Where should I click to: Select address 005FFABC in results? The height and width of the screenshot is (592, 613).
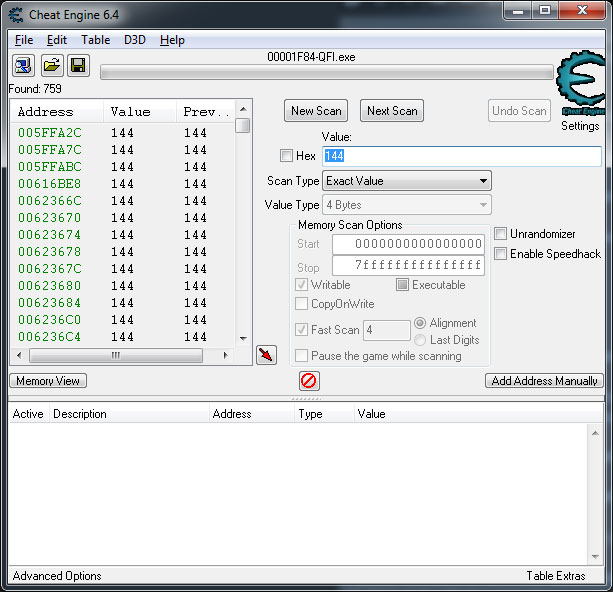50,167
